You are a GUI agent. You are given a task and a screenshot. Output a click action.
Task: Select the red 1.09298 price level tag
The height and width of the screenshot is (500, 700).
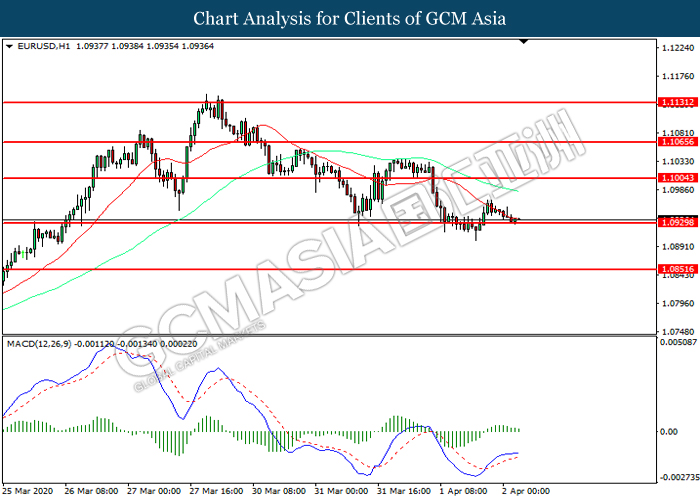pos(678,222)
